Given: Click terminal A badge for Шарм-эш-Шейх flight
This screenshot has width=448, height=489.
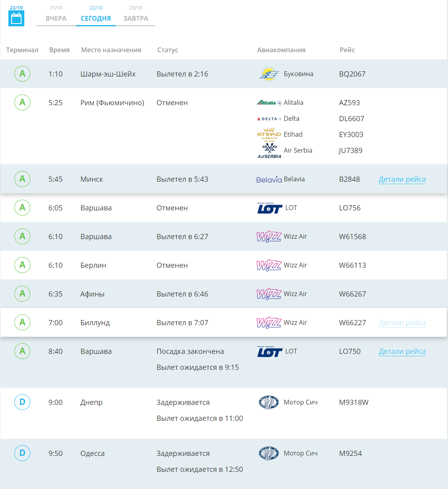Looking at the screenshot, I should [x=22, y=74].
